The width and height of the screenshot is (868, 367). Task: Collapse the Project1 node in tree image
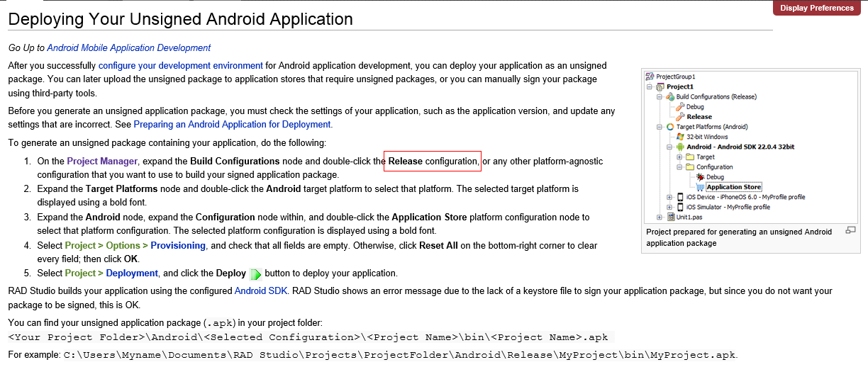pyautogui.click(x=649, y=87)
